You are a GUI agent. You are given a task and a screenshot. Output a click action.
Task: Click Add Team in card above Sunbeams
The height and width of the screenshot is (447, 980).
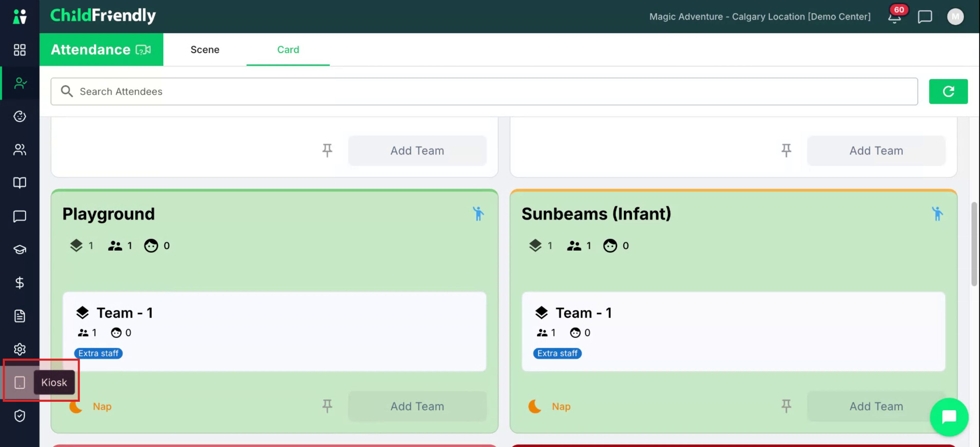(x=876, y=151)
